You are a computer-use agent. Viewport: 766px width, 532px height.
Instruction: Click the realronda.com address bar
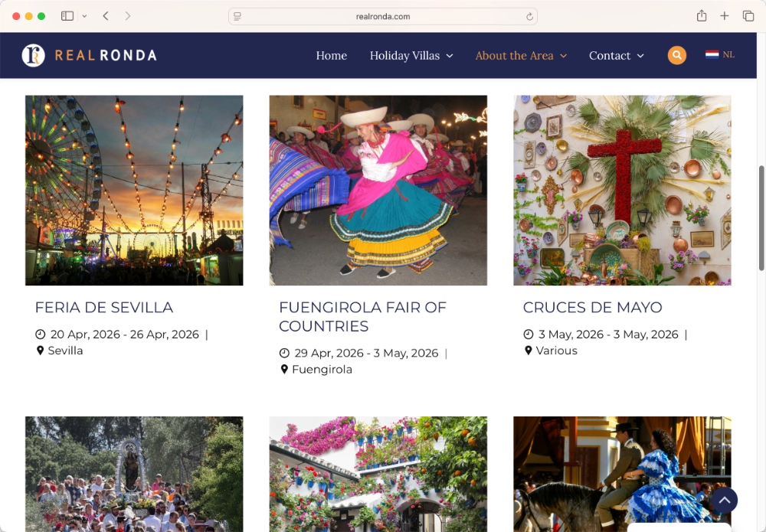tap(383, 16)
